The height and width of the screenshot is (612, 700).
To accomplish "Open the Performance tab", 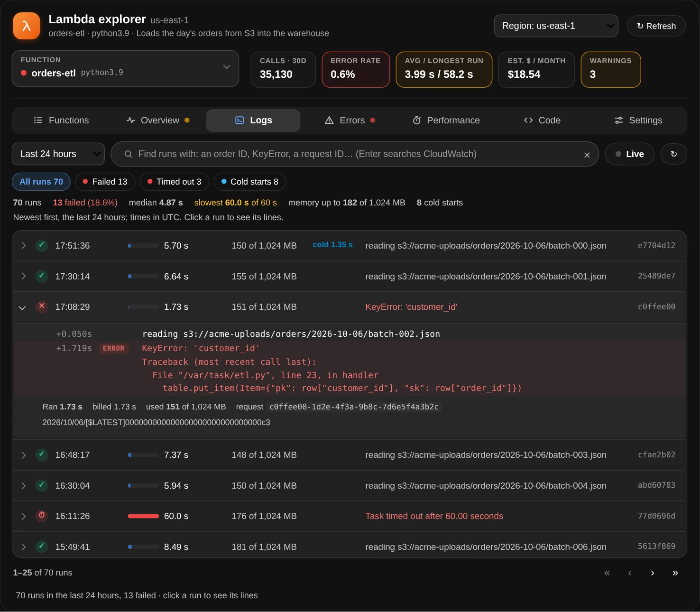I will [446, 121].
